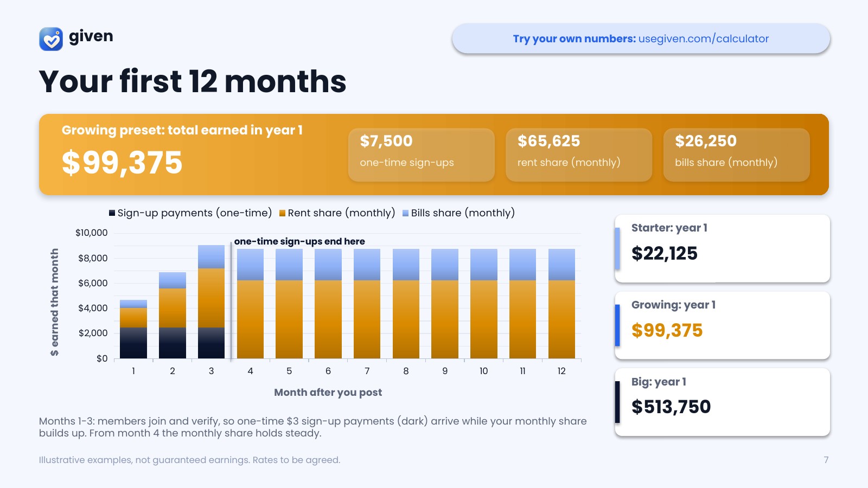This screenshot has height=488, width=868.
Task: Select the Growing: year 1 card
Action: coord(722,325)
